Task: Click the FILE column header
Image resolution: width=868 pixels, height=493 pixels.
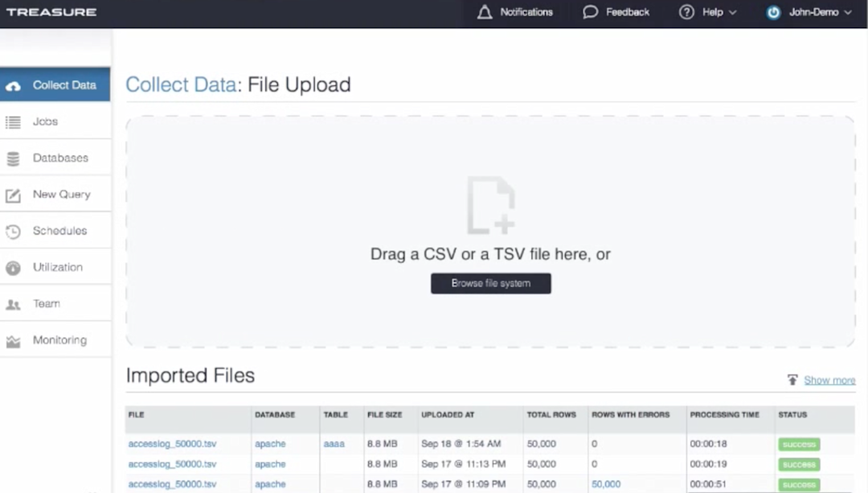Action: point(136,415)
